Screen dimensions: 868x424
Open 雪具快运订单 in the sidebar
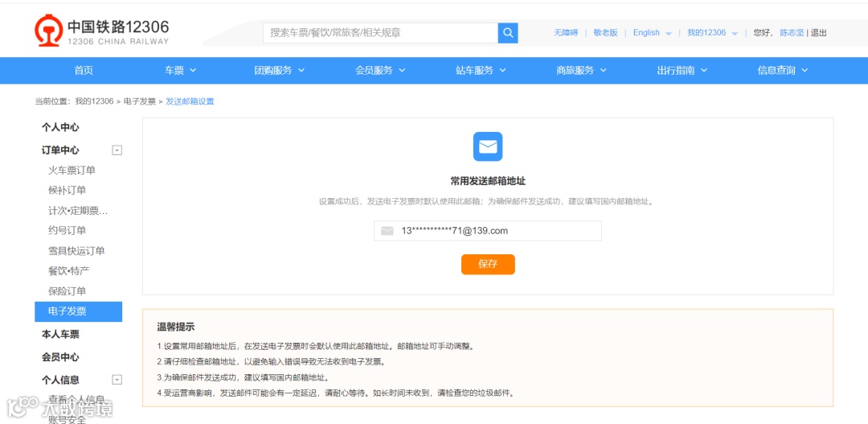tap(76, 251)
